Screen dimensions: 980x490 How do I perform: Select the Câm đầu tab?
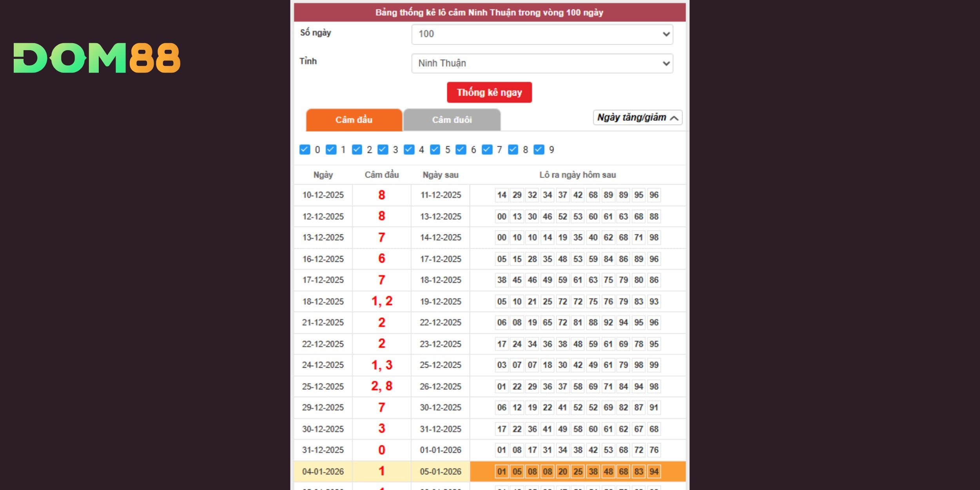354,120
